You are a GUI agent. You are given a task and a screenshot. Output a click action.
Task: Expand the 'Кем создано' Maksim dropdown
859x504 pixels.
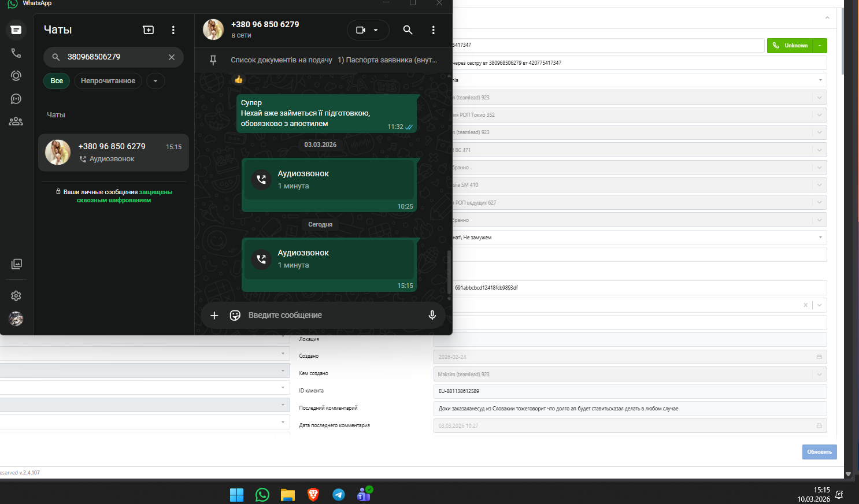[x=819, y=375]
